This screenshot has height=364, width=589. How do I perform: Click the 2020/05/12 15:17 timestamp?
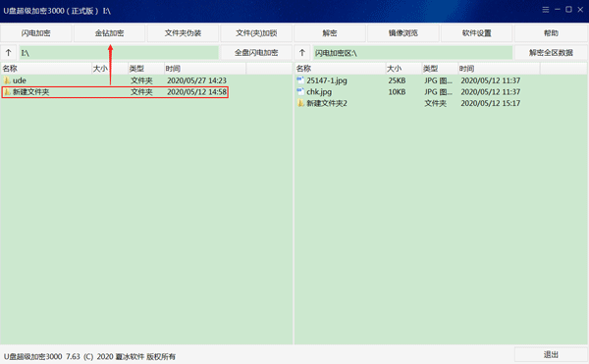click(491, 103)
